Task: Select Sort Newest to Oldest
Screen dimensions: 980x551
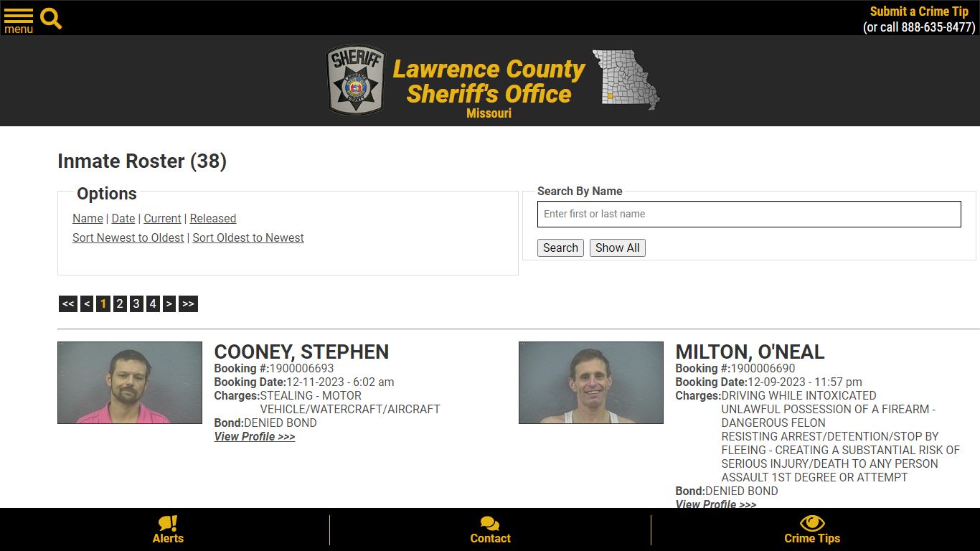Action: point(128,237)
